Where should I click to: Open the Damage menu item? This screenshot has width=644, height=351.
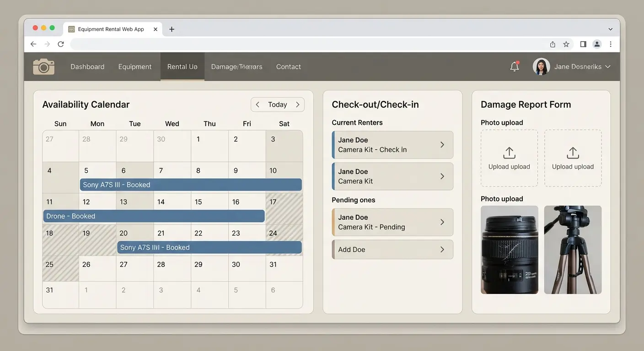237,67
